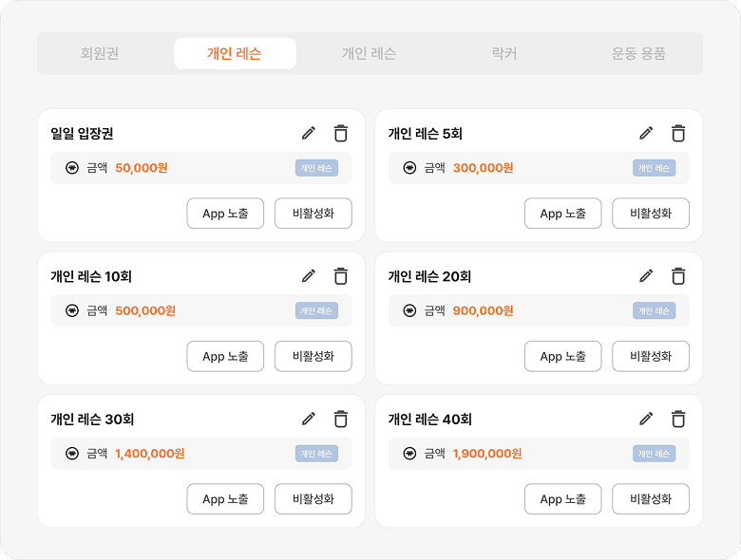Click the 일일 입장권 title
This screenshot has height=560, width=741.
(82, 134)
